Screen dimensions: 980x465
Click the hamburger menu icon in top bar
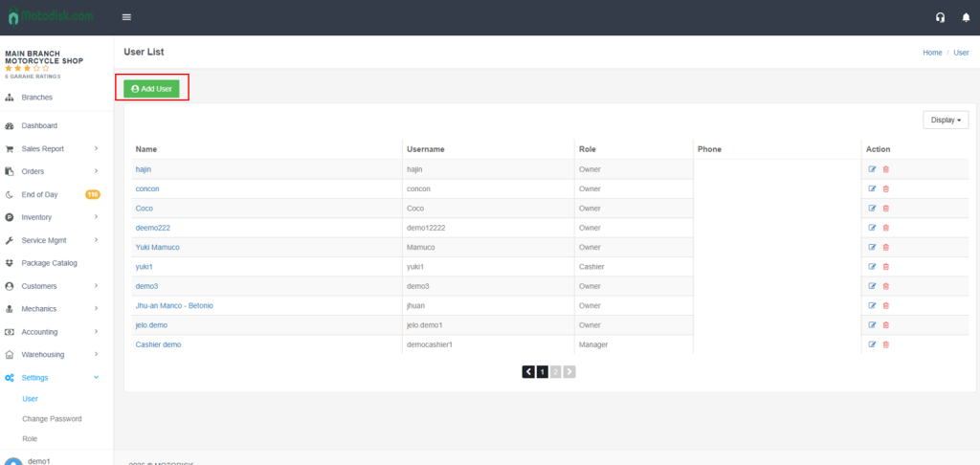coord(127,17)
